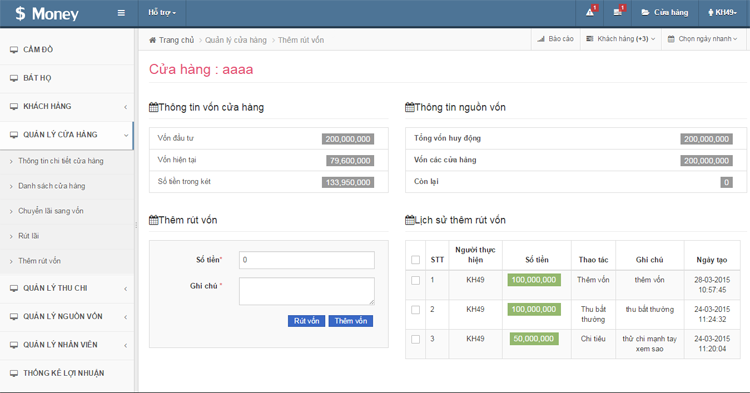
Task: Click the Báo cáo chart icon
Action: click(541, 39)
